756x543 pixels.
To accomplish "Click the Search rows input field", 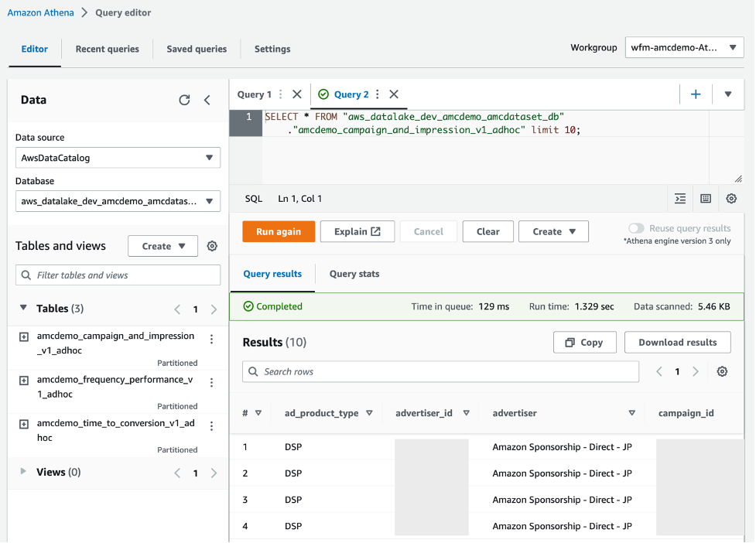I will 441,371.
